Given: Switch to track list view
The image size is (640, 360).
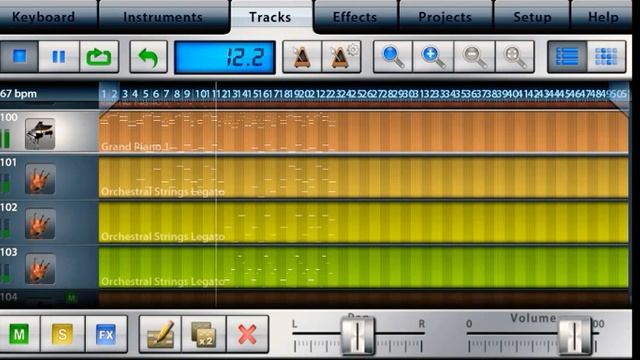Looking at the screenshot, I should (x=567, y=57).
